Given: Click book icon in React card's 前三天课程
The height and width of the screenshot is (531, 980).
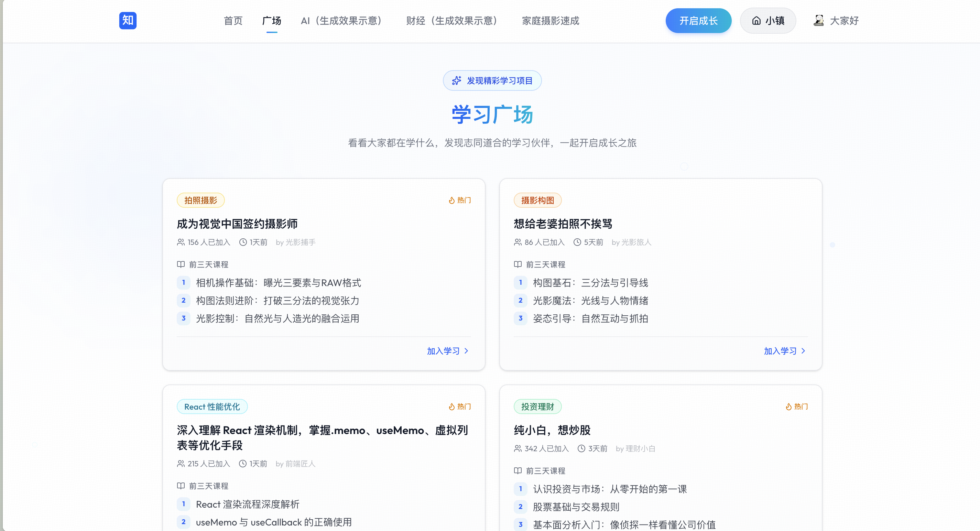Looking at the screenshot, I should click(x=181, y=486).
